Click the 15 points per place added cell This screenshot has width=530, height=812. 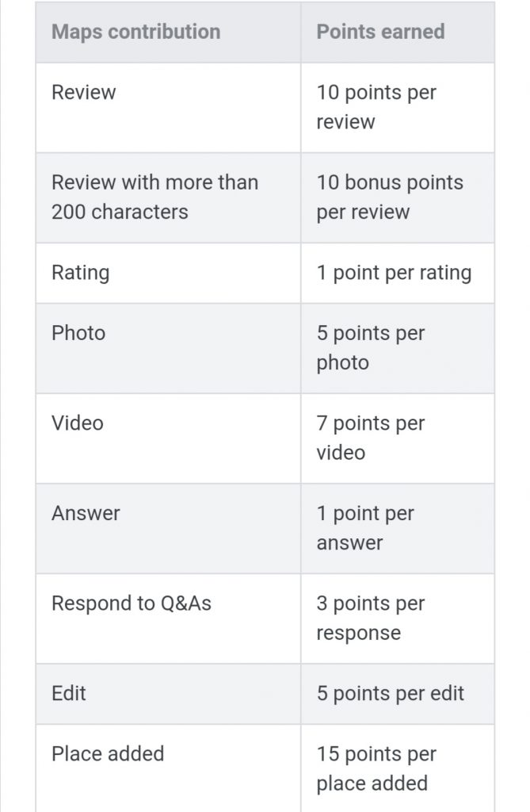click(376, 768)
